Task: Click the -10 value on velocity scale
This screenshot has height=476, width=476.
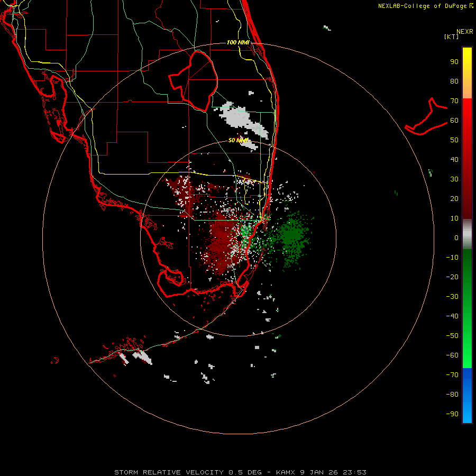Action: click(452, 258)
